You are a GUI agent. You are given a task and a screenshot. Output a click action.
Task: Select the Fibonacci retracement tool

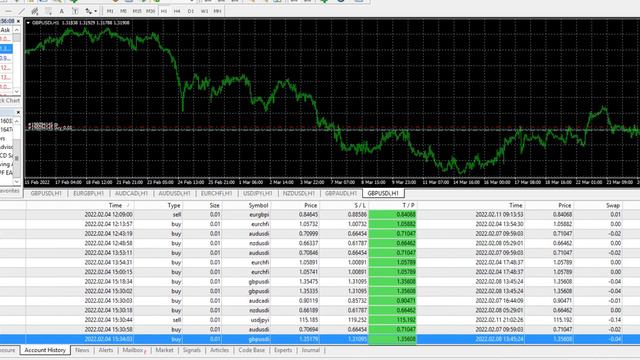click(x=48, y=11)
